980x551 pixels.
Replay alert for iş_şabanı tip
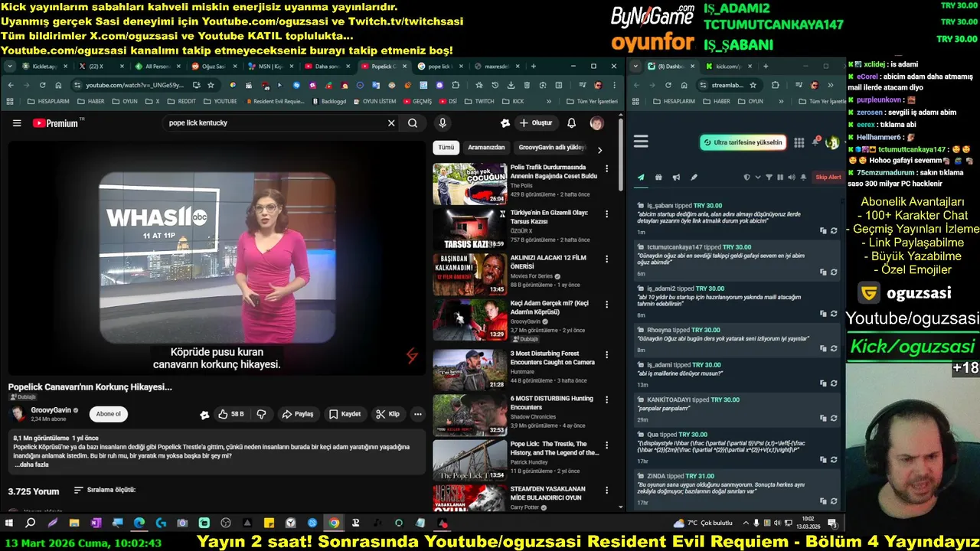click(834, 230)
